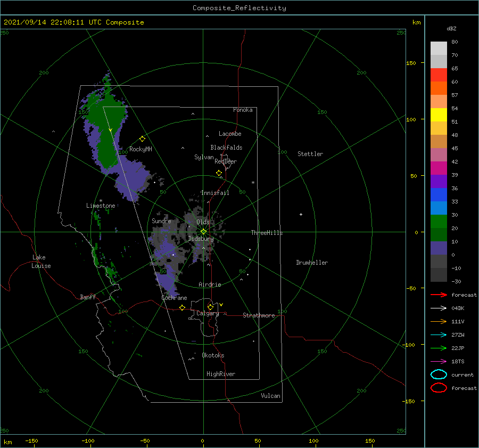This screenshot has height=448, width=479.
Task: Click the RockyMH label
Action: click(x=141, y=149)
